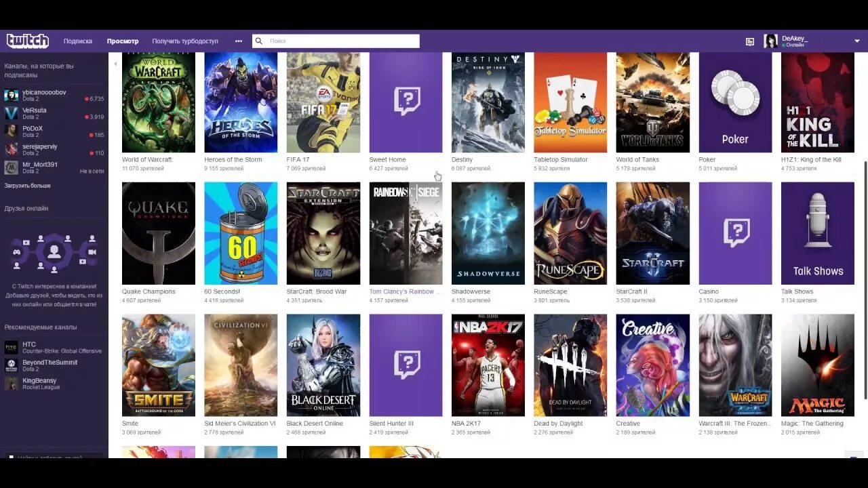The width and height of the screenshot is (868, 488).
Task: Open Rainbow Six Siege cover
Action: (406, 233)
